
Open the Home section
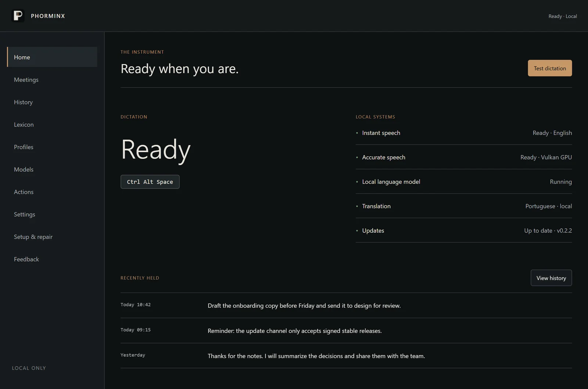52,57
